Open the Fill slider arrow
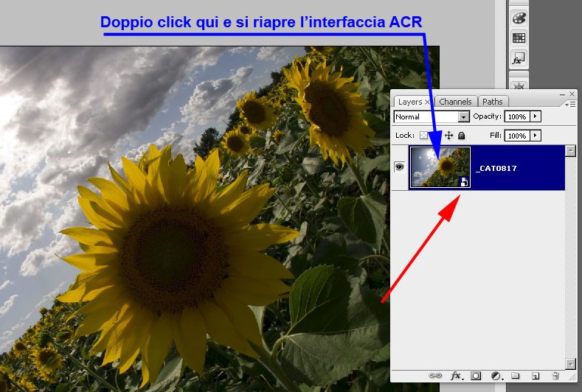 tap(536, 136)
